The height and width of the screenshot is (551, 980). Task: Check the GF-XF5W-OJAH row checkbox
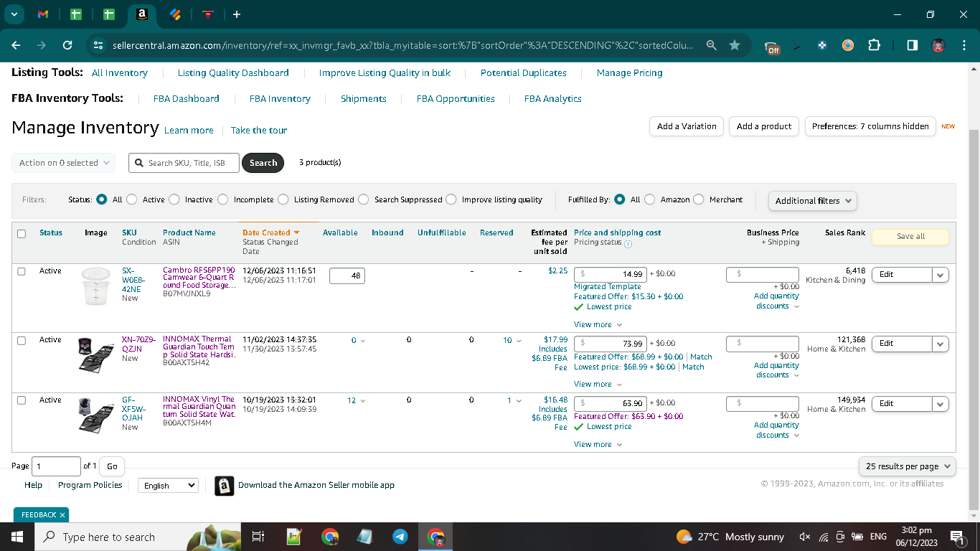[x=22, y=400]
